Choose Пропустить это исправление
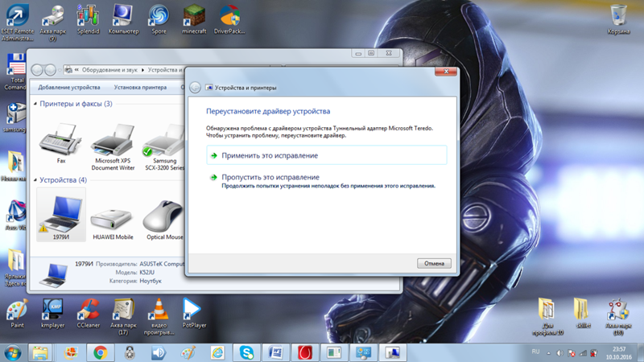 pos(327,181)
